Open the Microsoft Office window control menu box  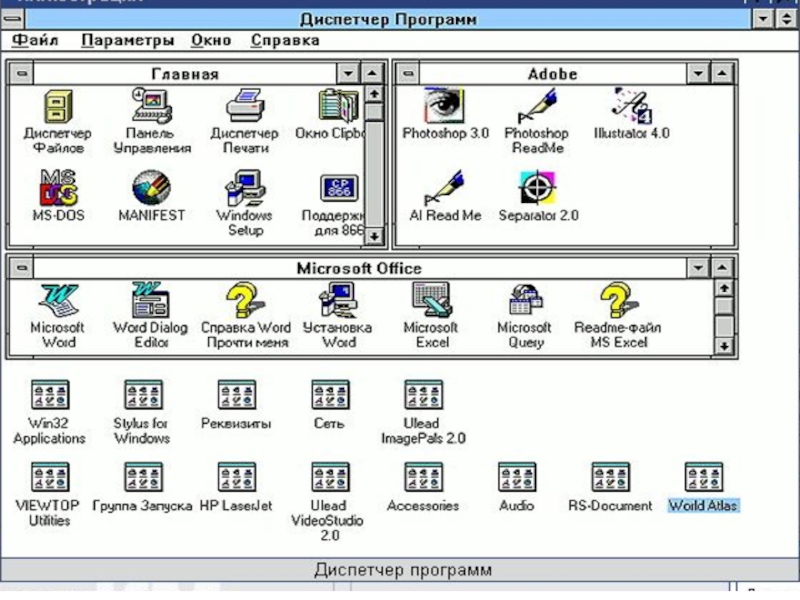point(19,268)
